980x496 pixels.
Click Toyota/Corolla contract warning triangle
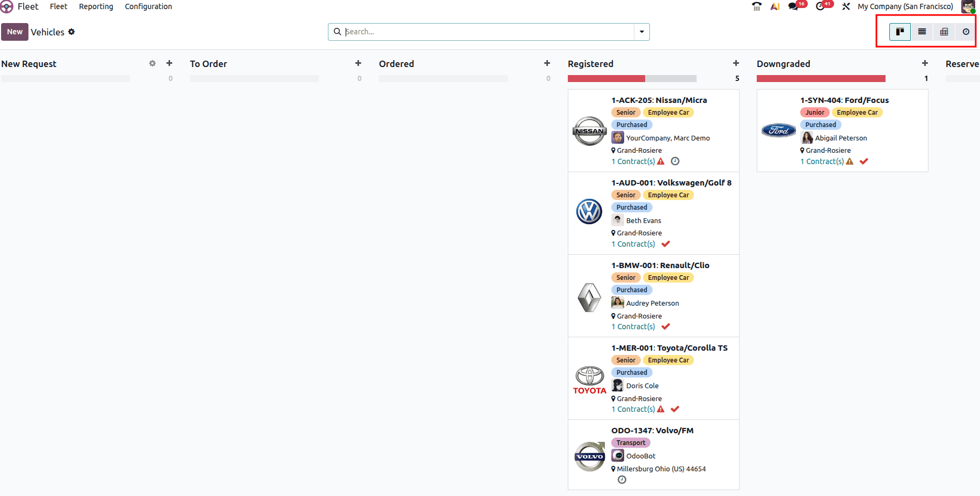click(661, 409)
